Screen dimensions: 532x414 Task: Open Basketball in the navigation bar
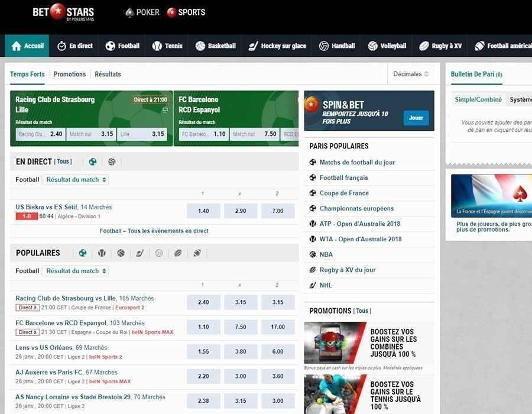coord(215,46)
